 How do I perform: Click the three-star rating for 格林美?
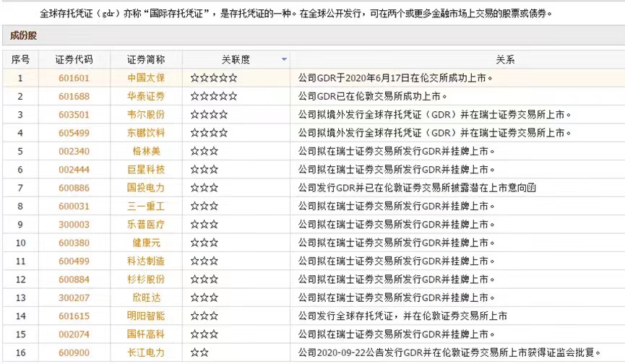204,152
